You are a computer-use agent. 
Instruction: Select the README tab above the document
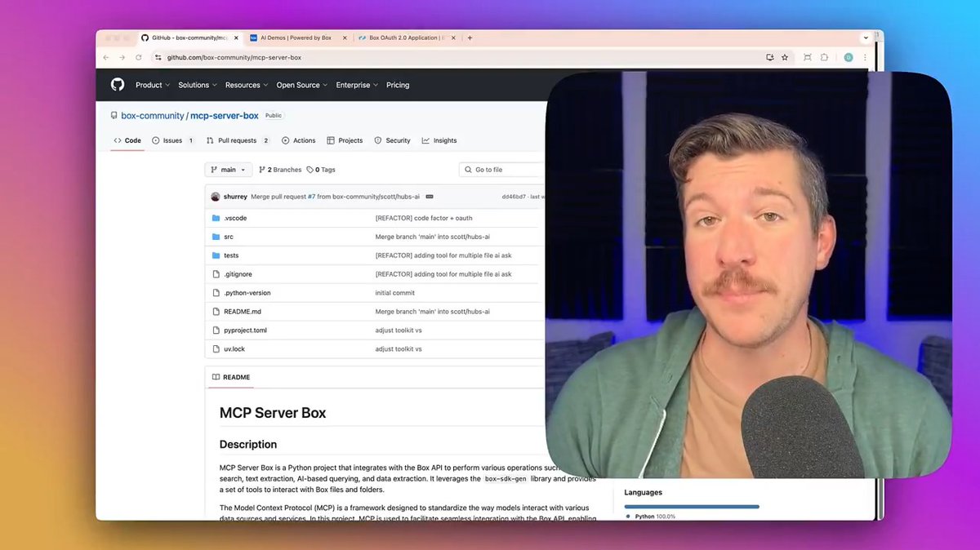[x=231, y=377]
